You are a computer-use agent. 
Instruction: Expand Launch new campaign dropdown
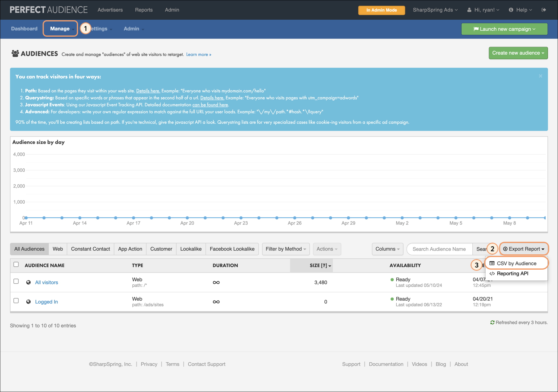click(x=504, y=29)
